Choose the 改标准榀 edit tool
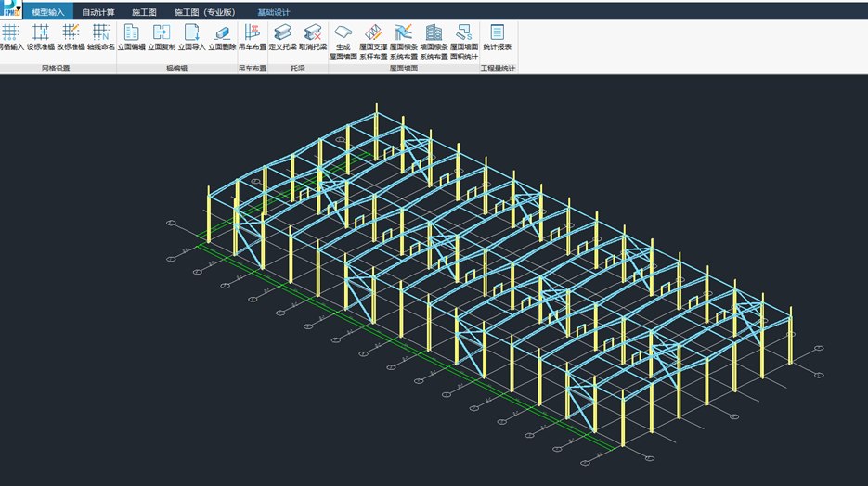Image resolution: width=868 pixels, height=486 pixels. (x=71, y=38)
